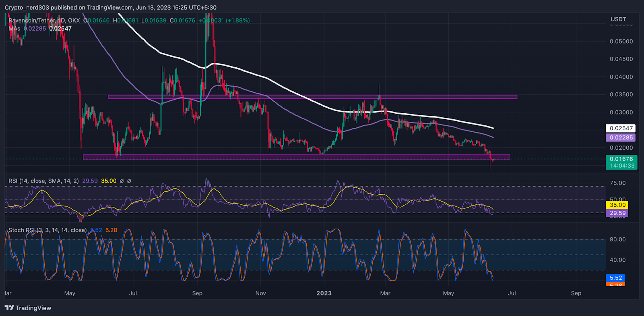The image size is (644, 316).
Task: Click the USDT currency label on the price axis
Action: click(618, 19)
